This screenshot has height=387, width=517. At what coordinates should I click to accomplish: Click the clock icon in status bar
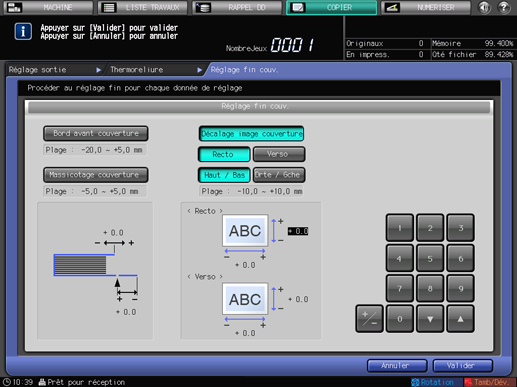pos(7,382)
